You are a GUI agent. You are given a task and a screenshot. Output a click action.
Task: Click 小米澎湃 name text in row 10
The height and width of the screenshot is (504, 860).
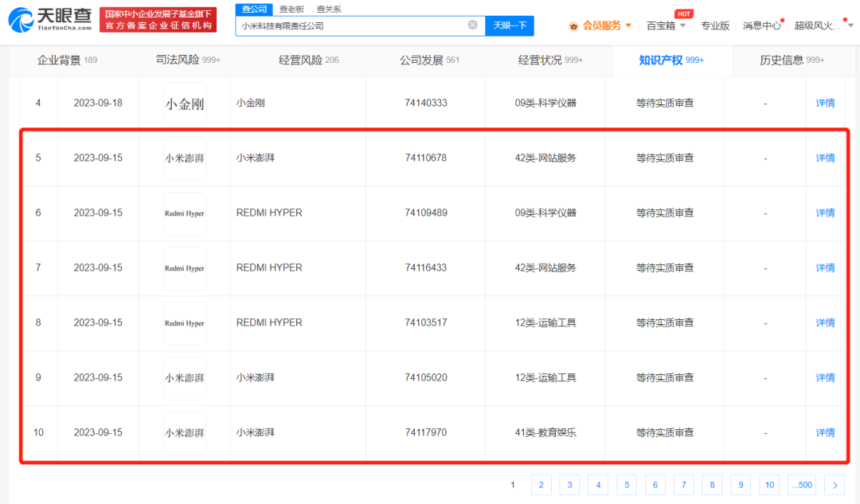(x=256, y=432)
